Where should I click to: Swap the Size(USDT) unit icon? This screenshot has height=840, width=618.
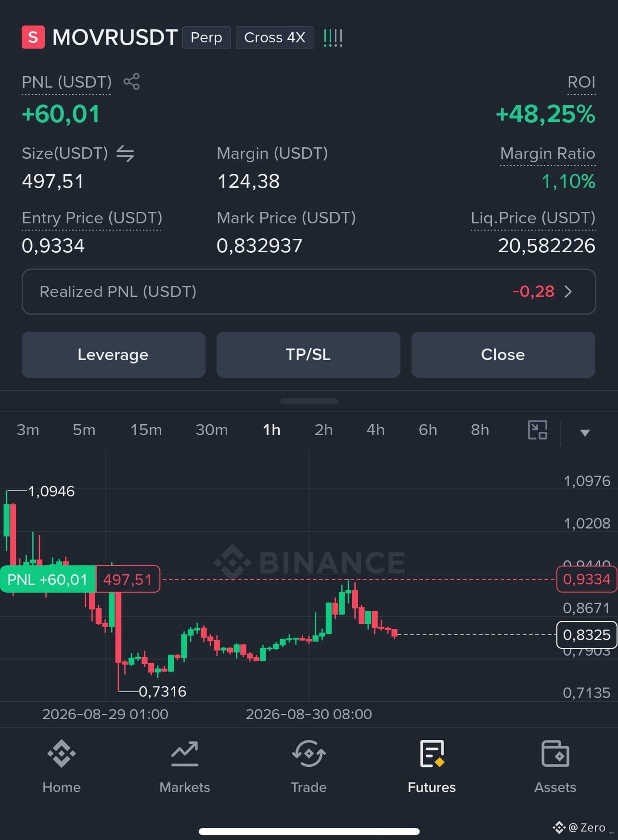(x=125, y=154)
